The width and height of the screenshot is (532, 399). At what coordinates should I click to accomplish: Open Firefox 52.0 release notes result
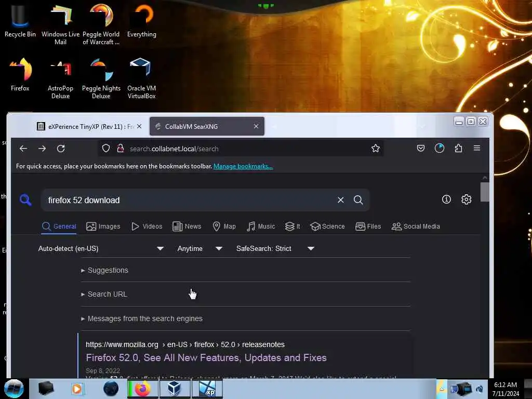[206, 357]
